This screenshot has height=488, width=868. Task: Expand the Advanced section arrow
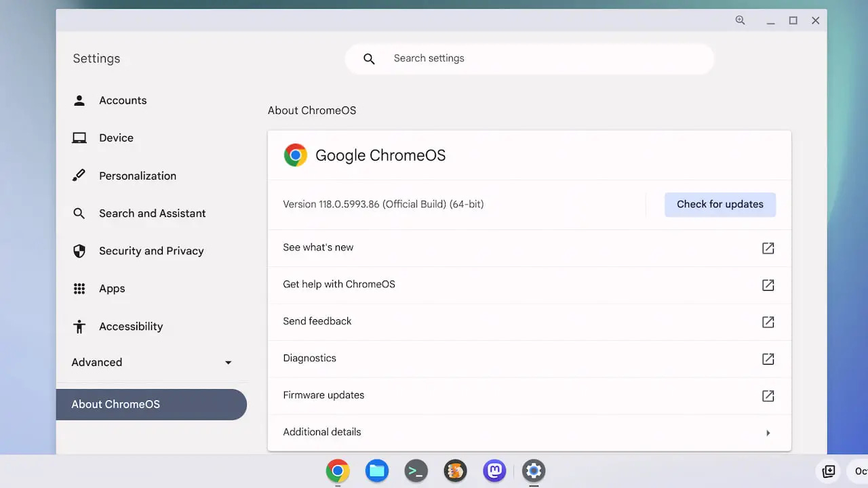[228, 363]
